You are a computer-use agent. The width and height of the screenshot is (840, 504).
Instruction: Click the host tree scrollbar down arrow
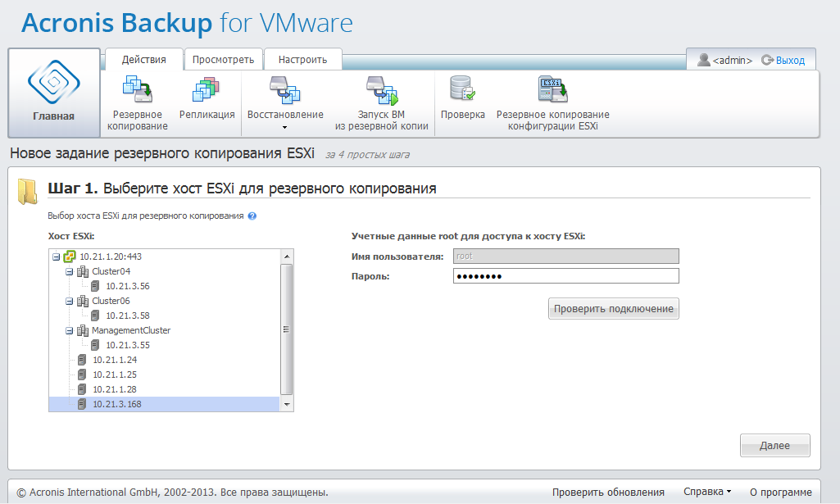pos(287,404)
